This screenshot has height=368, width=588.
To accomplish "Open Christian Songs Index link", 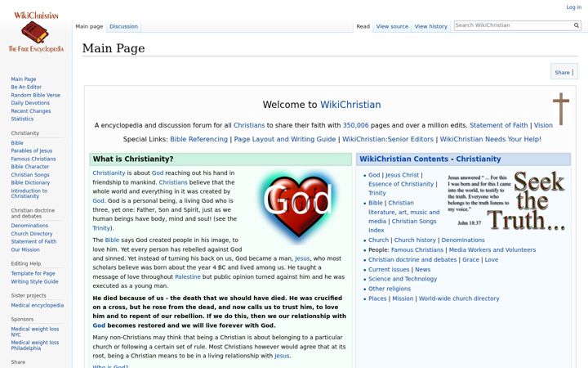I will coord(403,226).
